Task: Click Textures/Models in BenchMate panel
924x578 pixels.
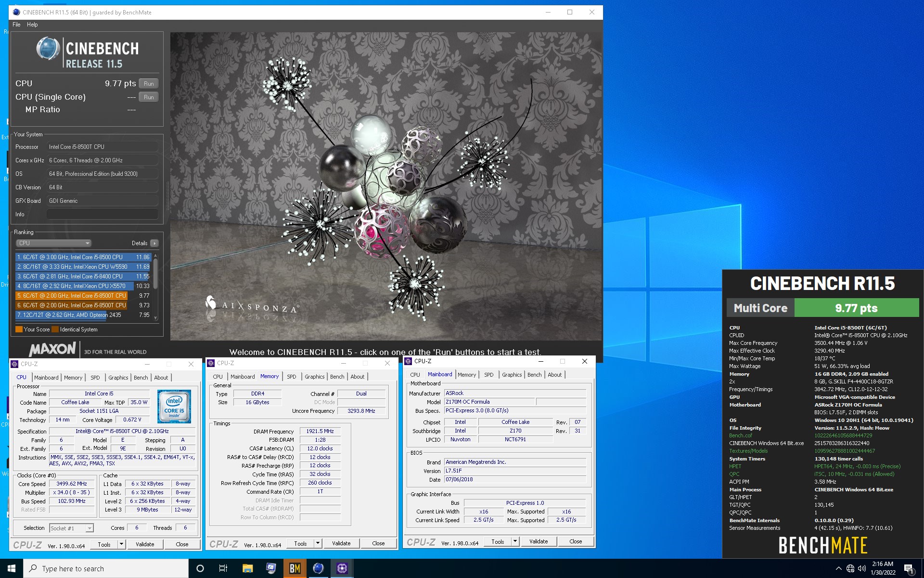Action: coord(748,451)
